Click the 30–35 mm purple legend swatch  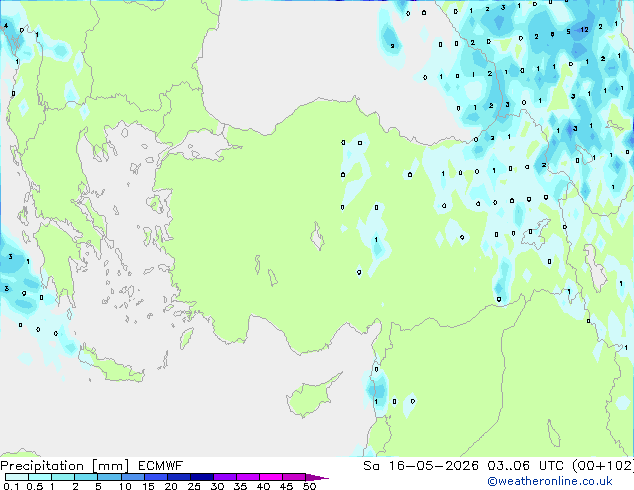click(x=224, y=477)
